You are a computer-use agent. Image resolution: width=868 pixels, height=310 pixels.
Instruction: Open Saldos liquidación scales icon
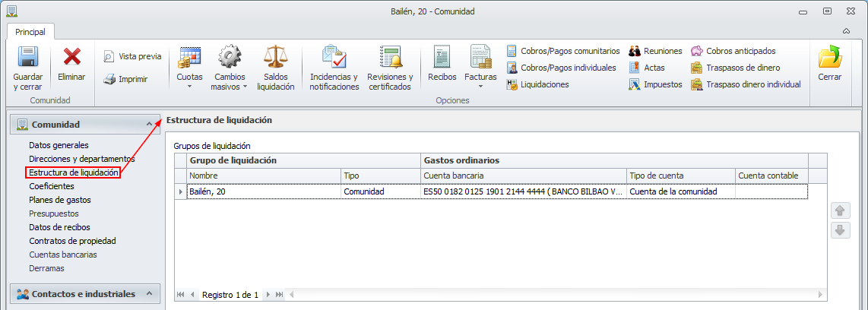coord(275,58)
